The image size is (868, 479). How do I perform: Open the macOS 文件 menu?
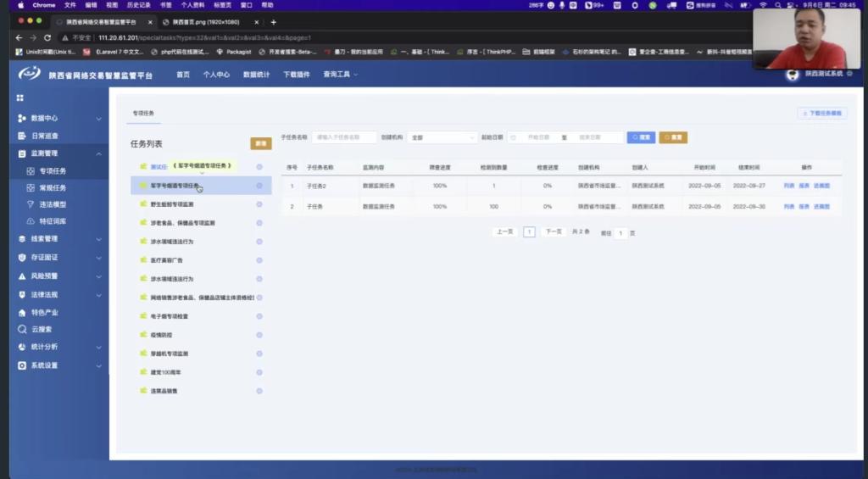pyautogui.click(x=70, y=5)
